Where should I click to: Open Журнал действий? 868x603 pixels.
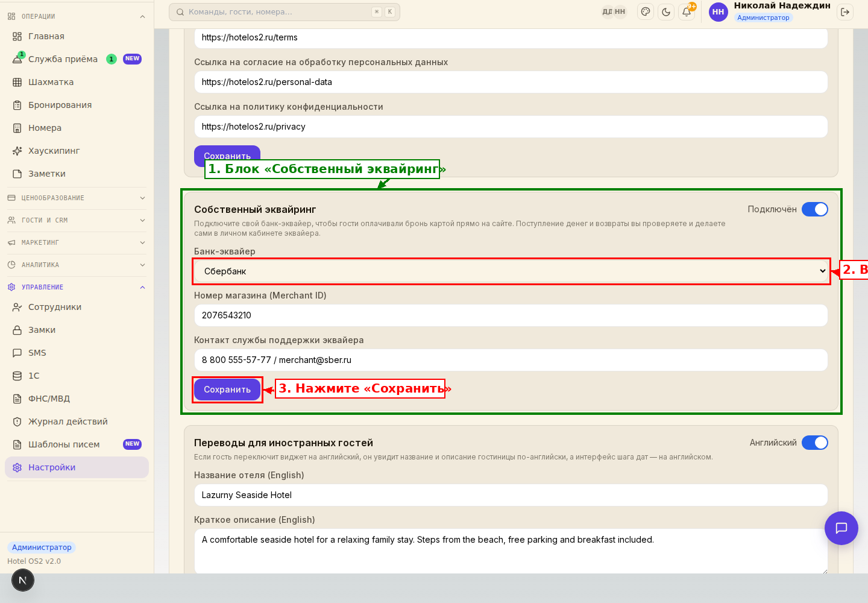[77, 421]
